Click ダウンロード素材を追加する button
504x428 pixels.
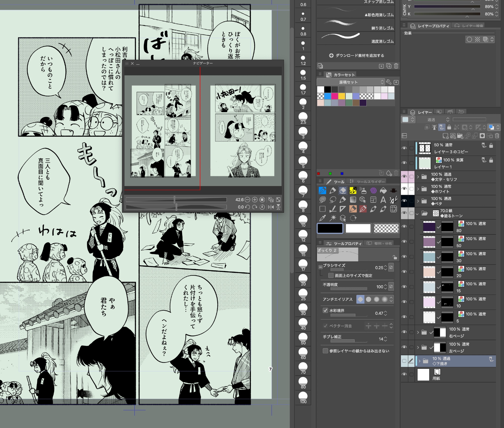[x=357, y=55]
